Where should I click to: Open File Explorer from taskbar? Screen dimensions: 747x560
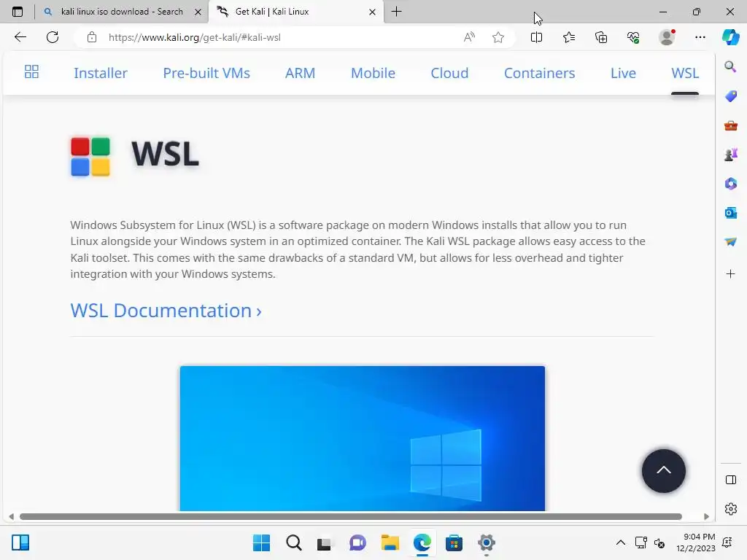tap(390, 542)
